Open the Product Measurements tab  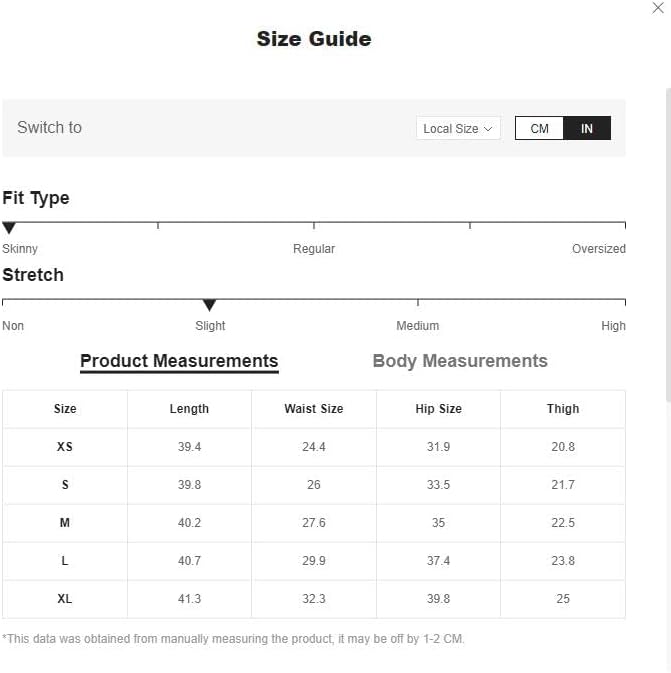coord(179,361)
